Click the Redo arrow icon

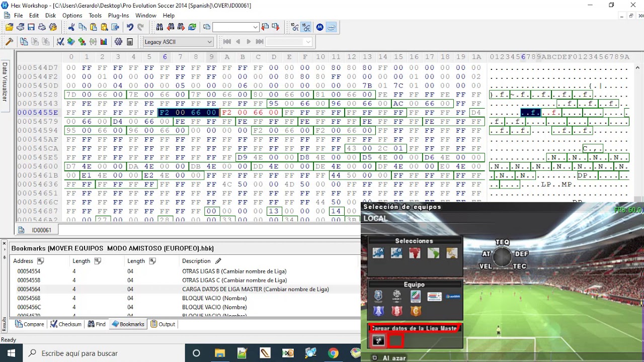(x=140, y=27)
